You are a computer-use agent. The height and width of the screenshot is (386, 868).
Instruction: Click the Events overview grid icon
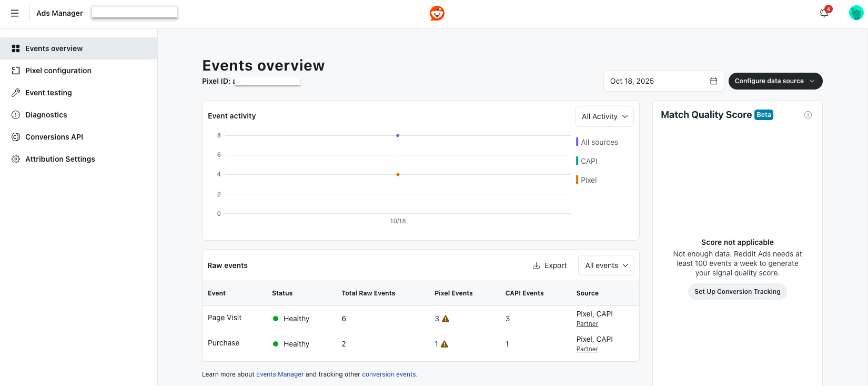16,48
